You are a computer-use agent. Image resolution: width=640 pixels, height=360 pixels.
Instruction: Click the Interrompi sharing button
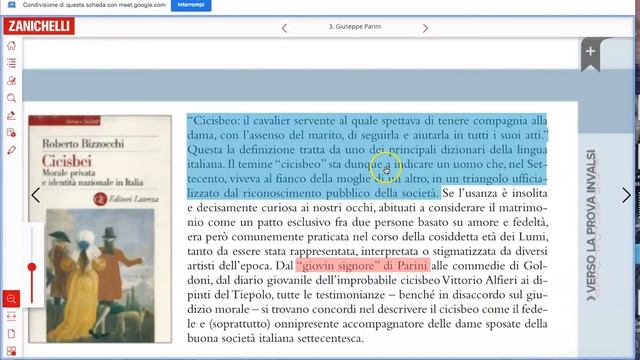[x=191, y=5]
